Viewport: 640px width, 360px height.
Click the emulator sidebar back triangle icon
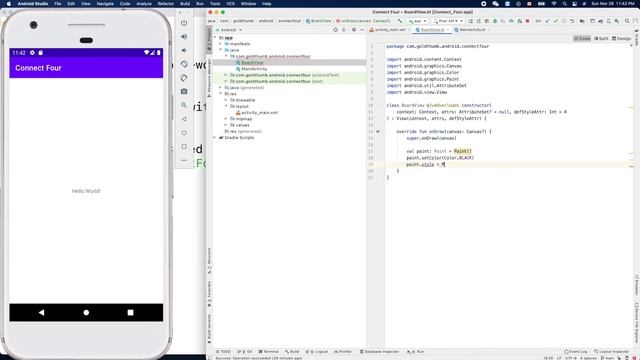[184, 119]
